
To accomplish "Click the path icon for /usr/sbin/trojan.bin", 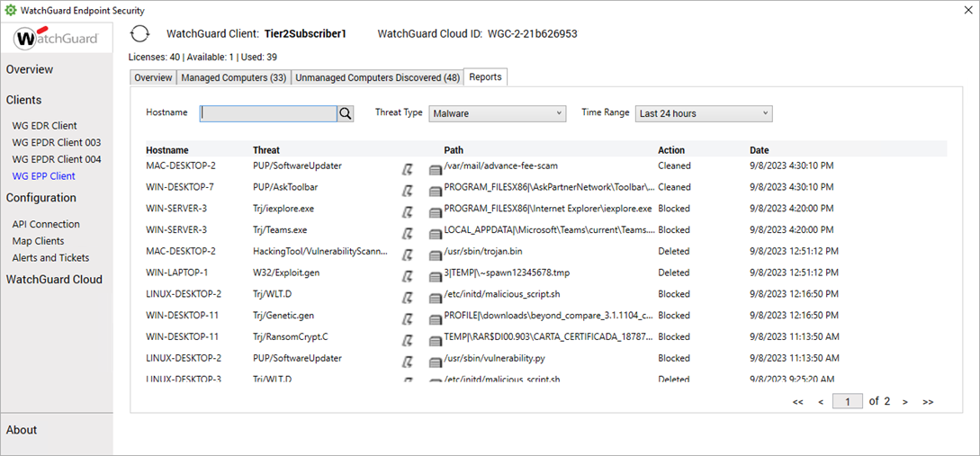I will 436,253.
